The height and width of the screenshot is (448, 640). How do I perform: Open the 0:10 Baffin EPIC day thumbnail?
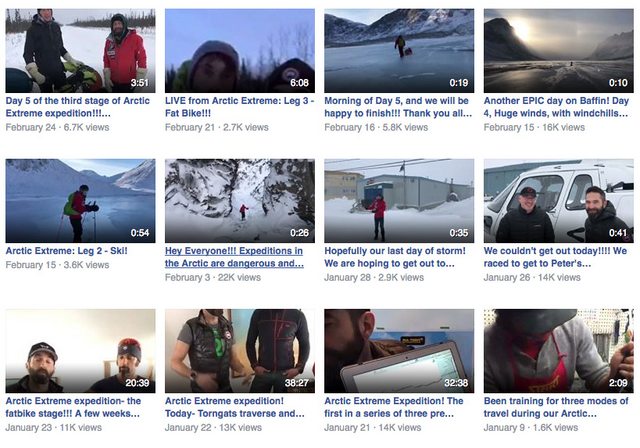[x=558, y=51]
